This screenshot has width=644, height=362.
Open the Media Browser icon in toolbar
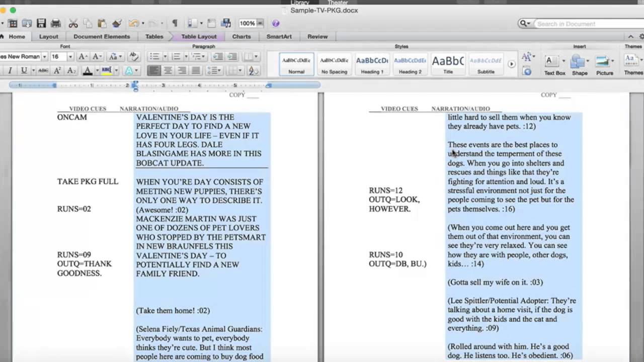(x=226, y=23)
